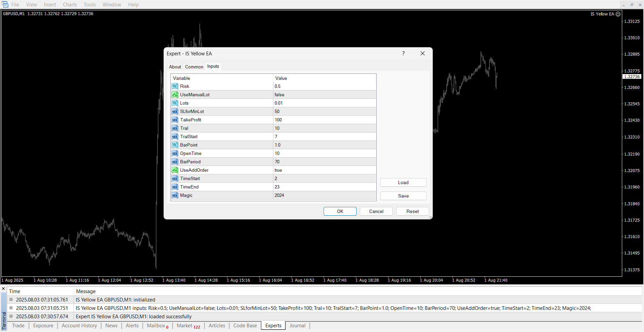Click the UseAddOrder boolean icon
This screenshot has width=644, height=332.
[x=175, y=170]
